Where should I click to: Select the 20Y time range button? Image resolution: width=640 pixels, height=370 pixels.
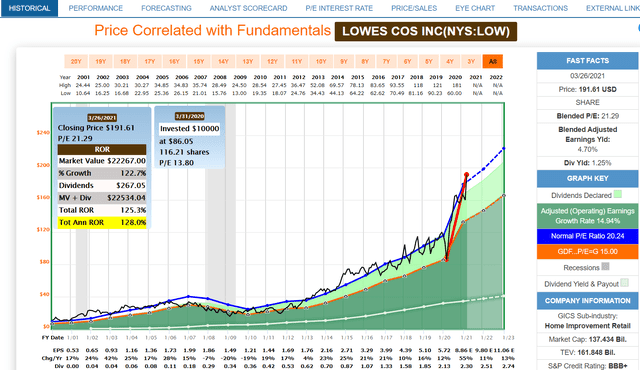point(76,62)
